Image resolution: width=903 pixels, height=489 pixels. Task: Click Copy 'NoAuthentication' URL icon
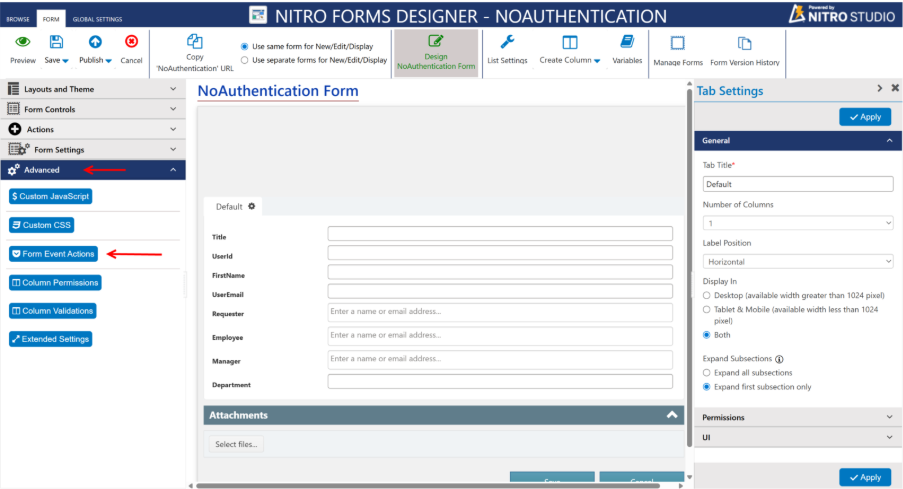tap(195, 42)
